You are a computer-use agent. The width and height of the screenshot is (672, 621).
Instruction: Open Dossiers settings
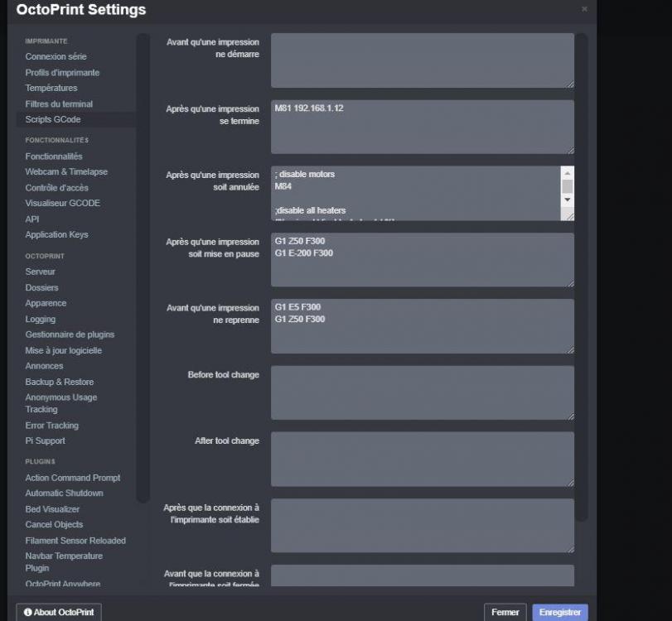[41, 287]
